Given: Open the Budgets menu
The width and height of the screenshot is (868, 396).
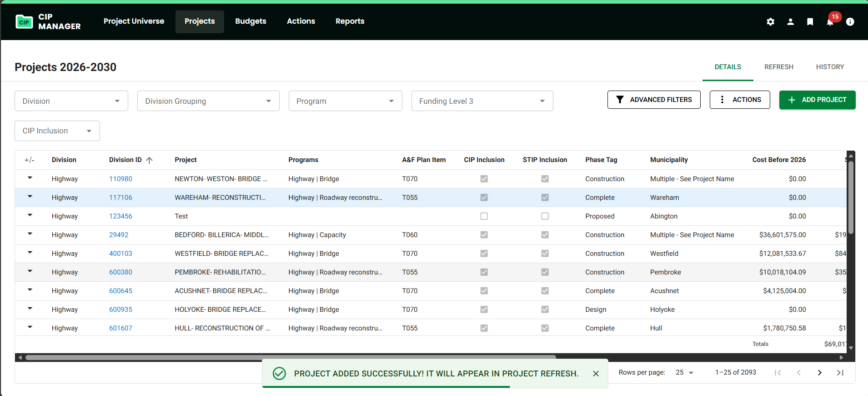Looking at the screenshot, I should click(x=251, y=21).
